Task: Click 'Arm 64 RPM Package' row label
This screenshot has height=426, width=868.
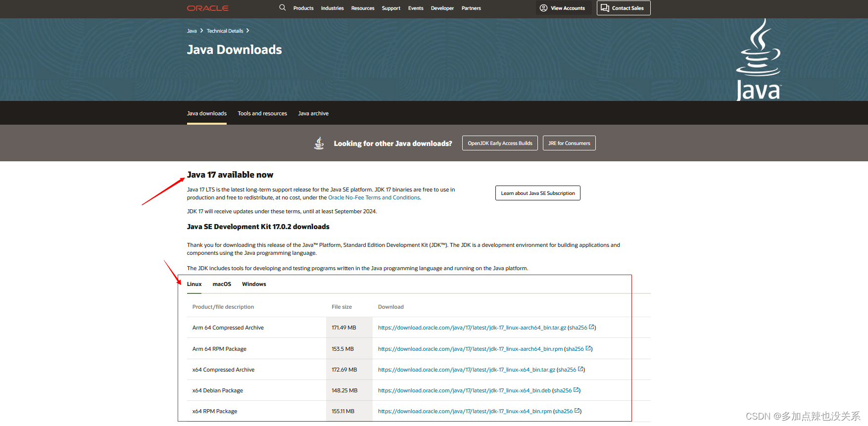Action: [219, 349]
